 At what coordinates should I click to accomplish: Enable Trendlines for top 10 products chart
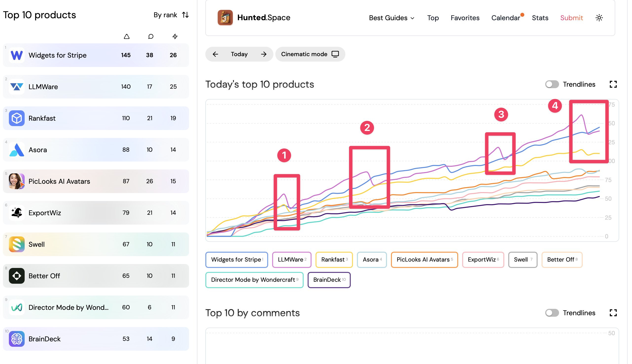click(x=552, y=84)
